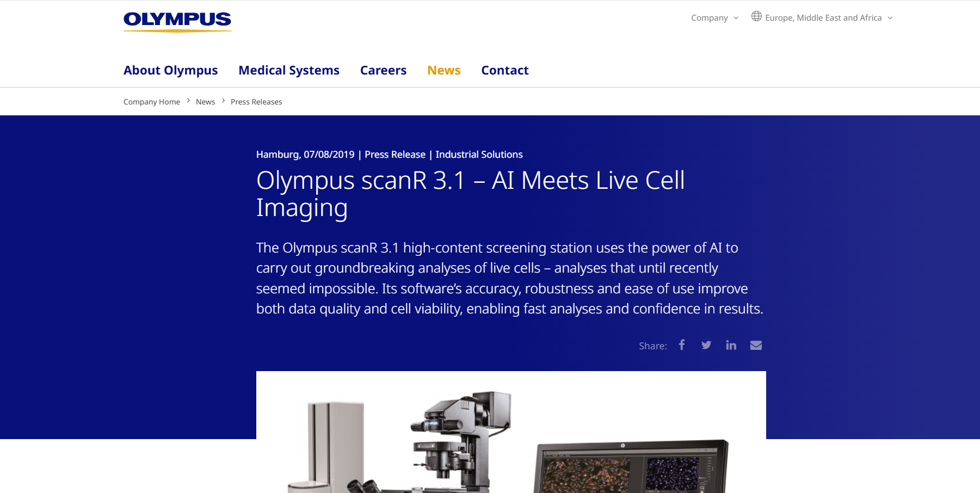
Task: Share article on LinkedIn
Action: pyautogui.click(x=731, y=345)
